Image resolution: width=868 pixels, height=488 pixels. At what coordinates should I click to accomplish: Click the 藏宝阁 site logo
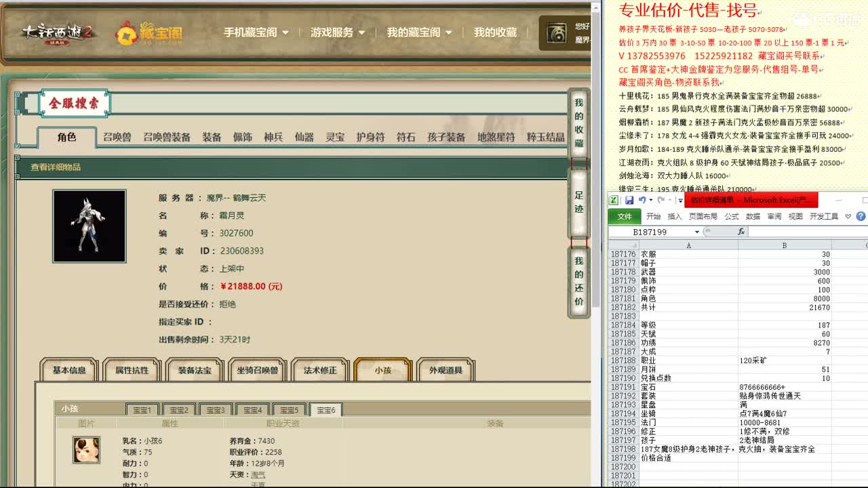[149, 33]
